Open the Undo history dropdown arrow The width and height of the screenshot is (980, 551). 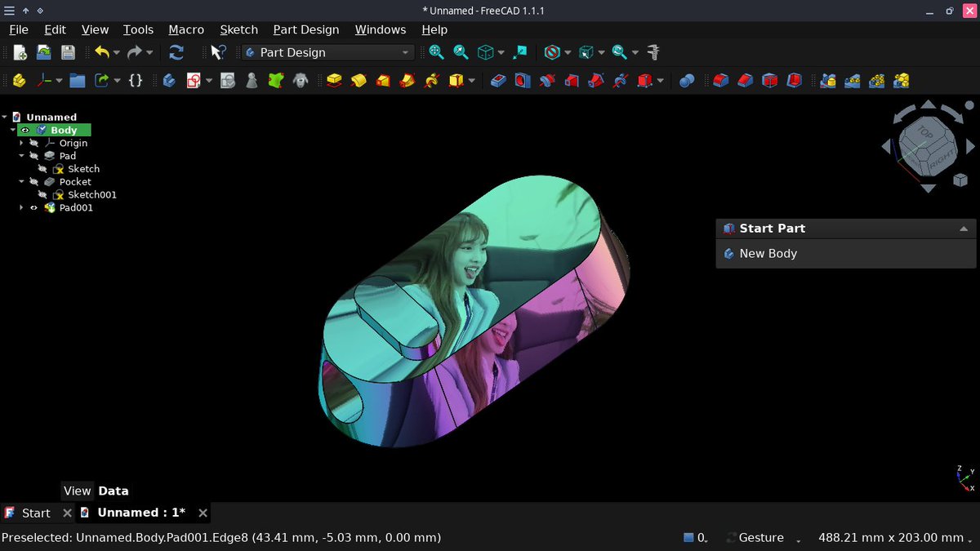(x=116, y=53)
